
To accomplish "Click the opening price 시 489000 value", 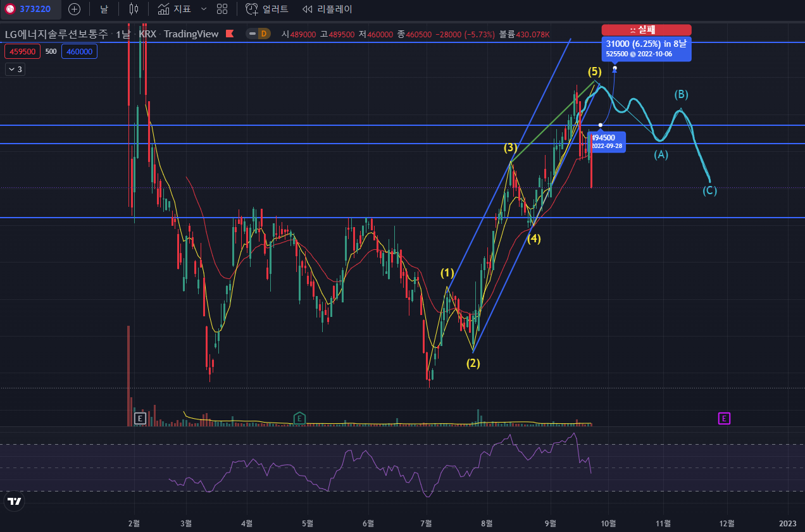I will click(299, 34).
